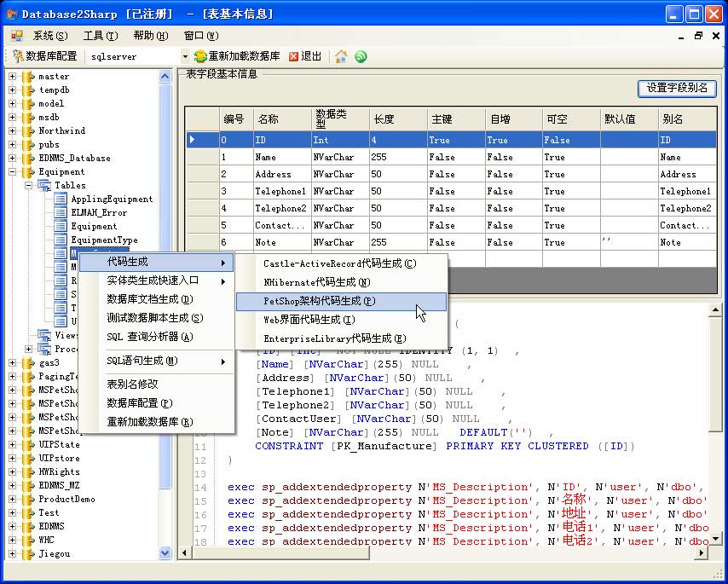Select 测试数据脚本生成 in context menu
This screenshot has width=728, height=584.
pos(157,318)
